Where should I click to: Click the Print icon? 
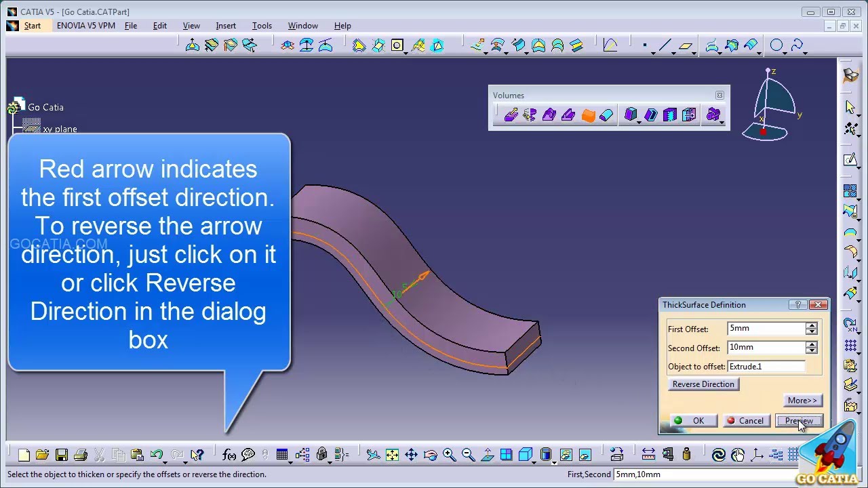coord(80,455)
